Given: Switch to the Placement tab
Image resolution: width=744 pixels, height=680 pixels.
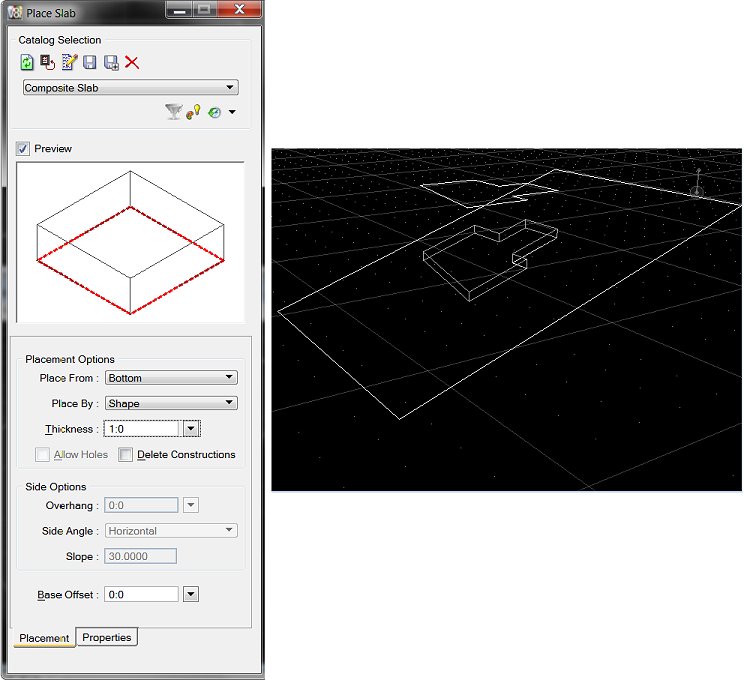Looking at the screenshot, I should point(44,638).
